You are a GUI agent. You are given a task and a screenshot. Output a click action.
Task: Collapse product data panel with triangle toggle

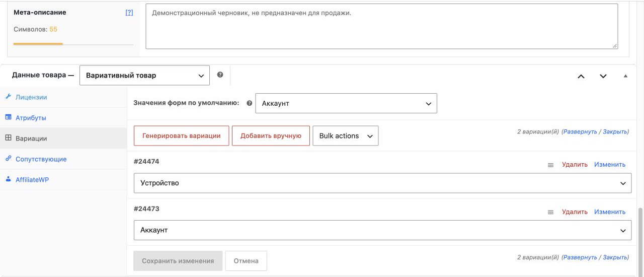pyautogui.click(x=625, y=76)
